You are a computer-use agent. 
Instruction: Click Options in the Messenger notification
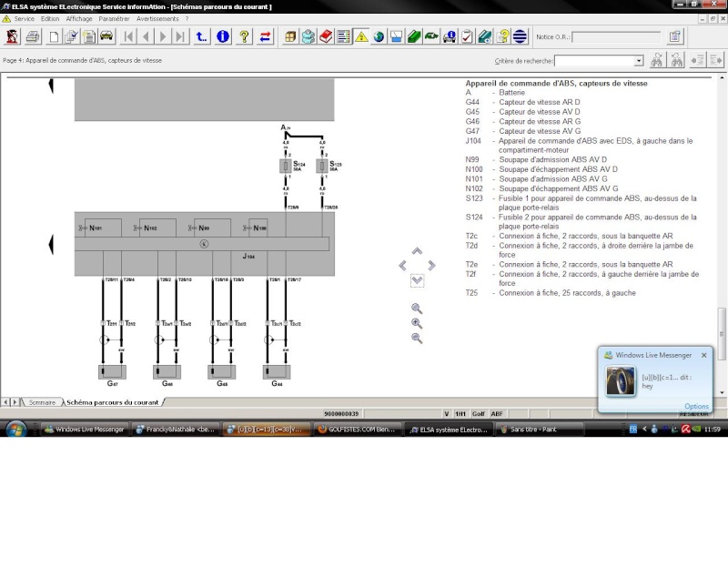pyautogui.click(x=696, y=406)
